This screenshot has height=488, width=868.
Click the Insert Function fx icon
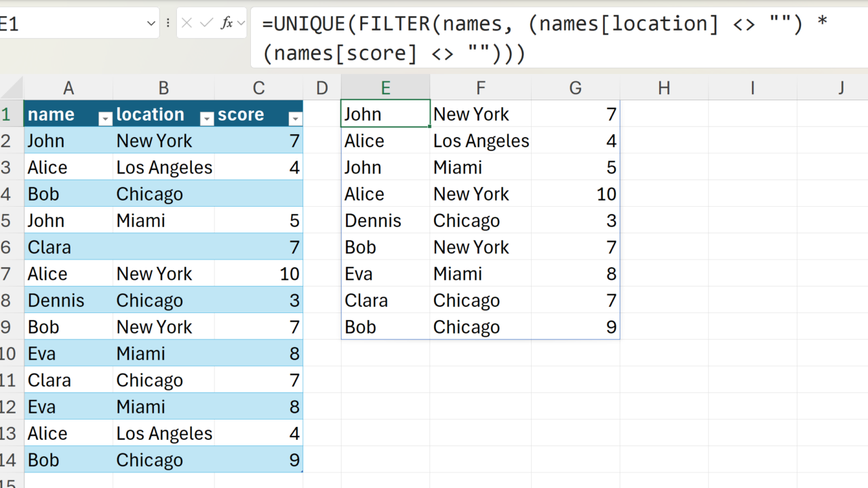click(226, 23)
